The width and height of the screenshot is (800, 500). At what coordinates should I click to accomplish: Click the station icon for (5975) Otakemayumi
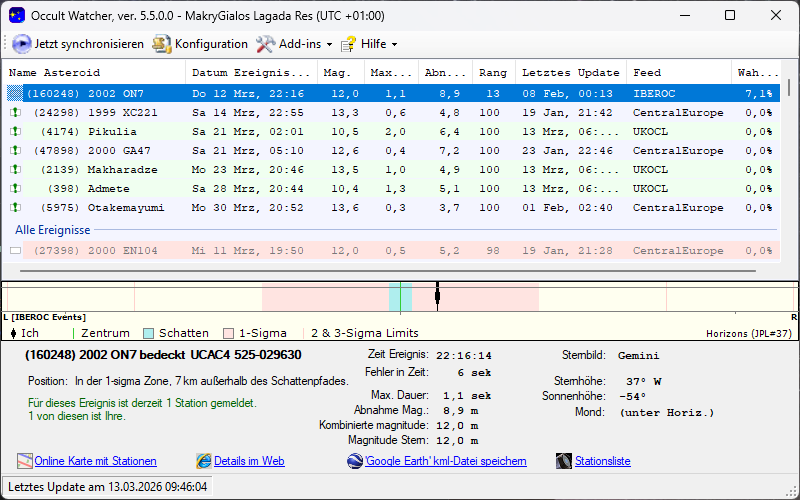15,208
